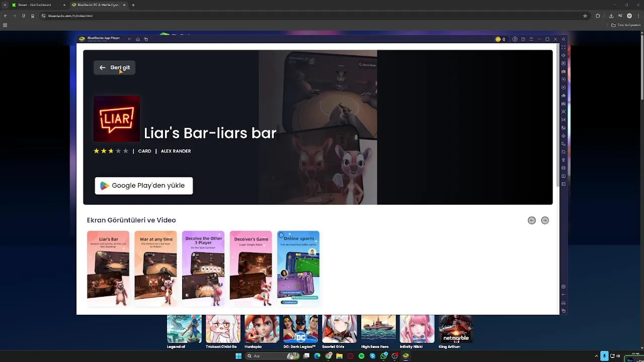644x362 pixels.
Task: Click the Liar's Bar app icon
Action: tap(117, 119)
